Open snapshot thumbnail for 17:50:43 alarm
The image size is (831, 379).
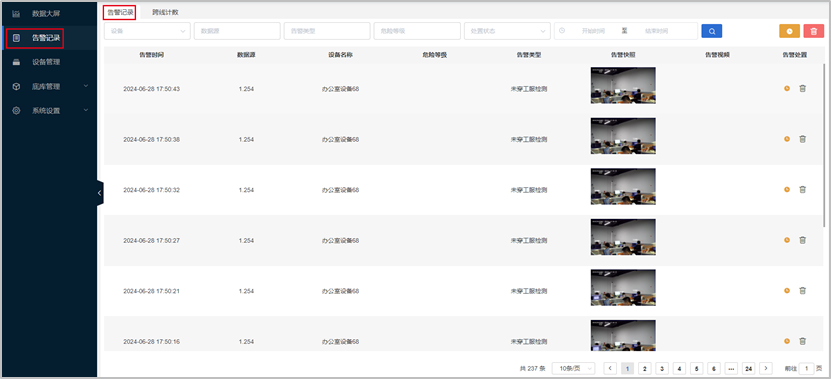tap(623, 85)
